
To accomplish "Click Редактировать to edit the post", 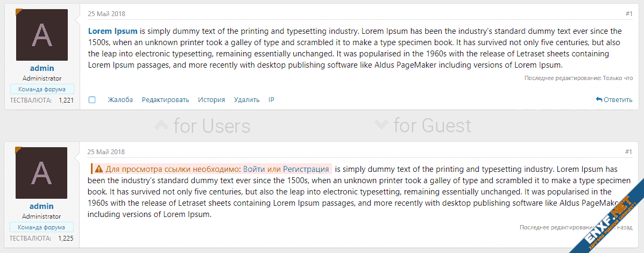I will [166, 100].
